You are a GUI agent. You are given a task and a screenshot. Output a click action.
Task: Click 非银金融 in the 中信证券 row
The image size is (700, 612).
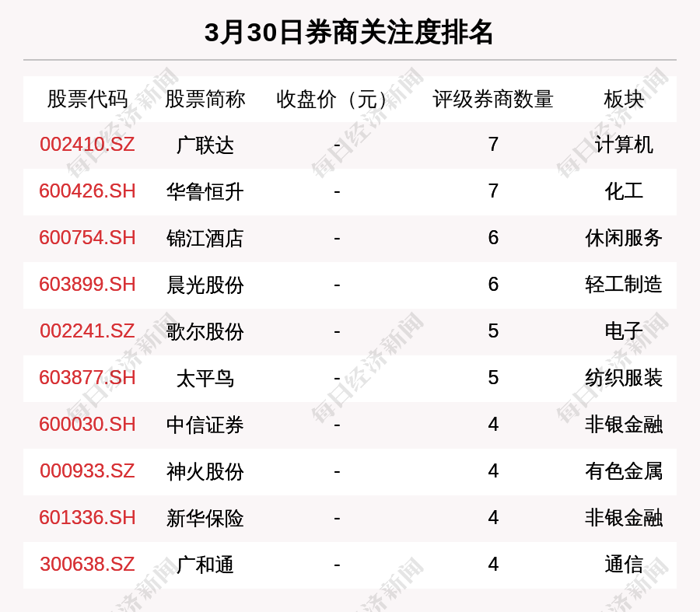coord(624,425)
